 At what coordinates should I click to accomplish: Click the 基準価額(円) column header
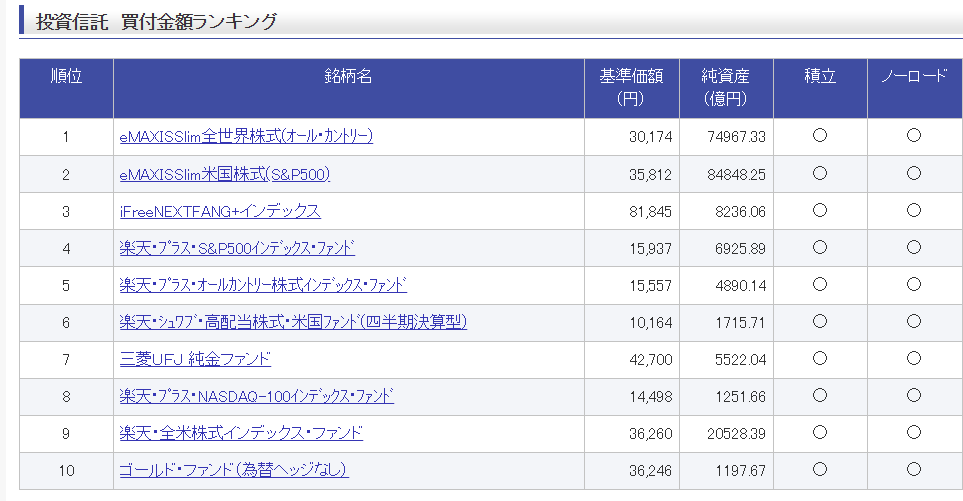click(x=631, y=87)
